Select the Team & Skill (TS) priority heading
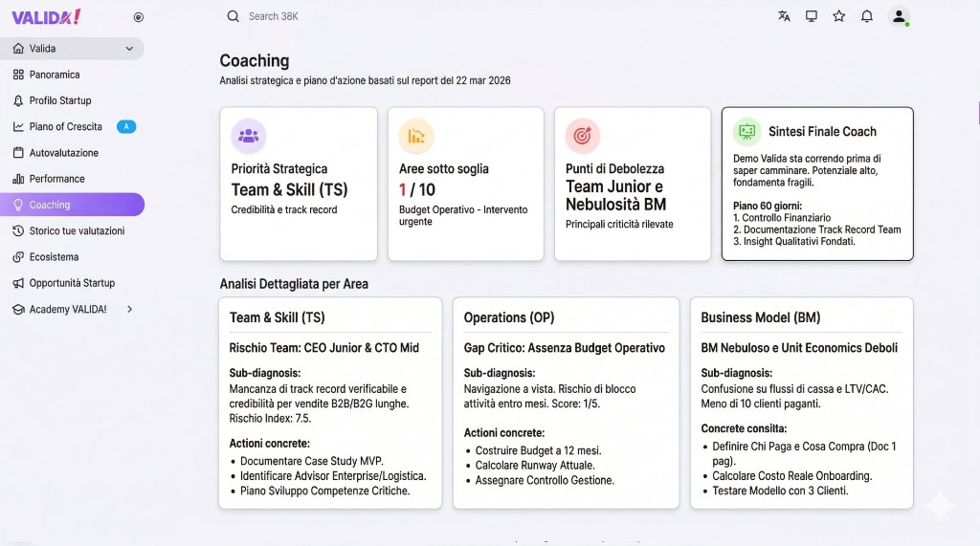 tap(289, 190)
